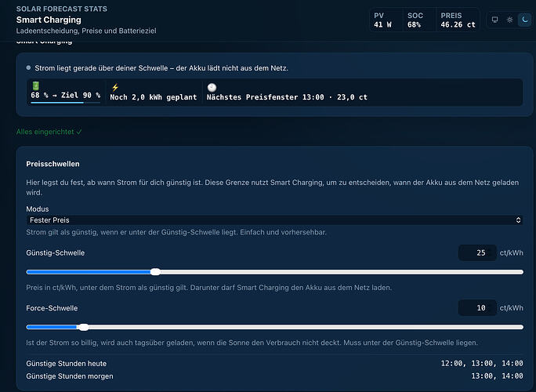Viewport: 536px width, 392px height.
Task: Click the 'Günstige Stunden heute' row label
Action: pos(67,364)
